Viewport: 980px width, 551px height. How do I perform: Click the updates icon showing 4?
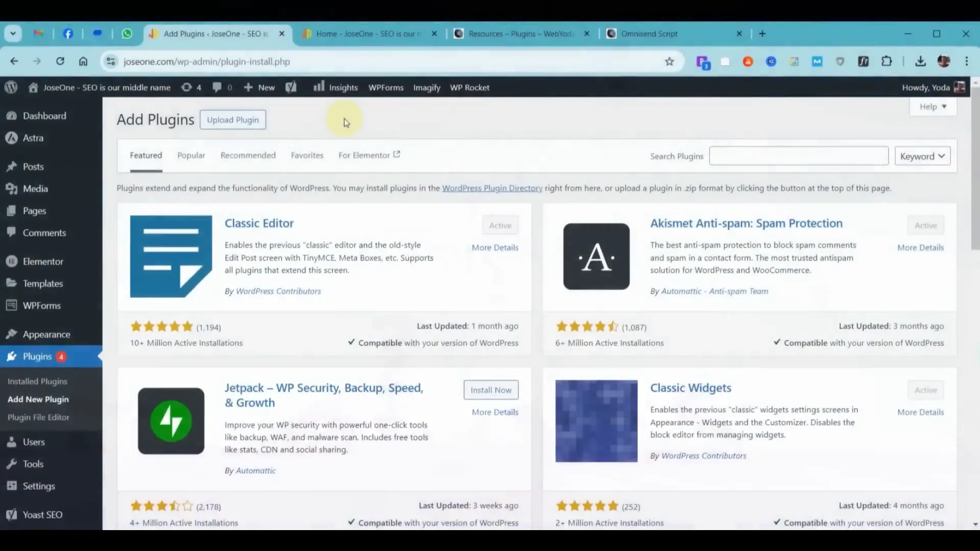[x=191, y=87]
